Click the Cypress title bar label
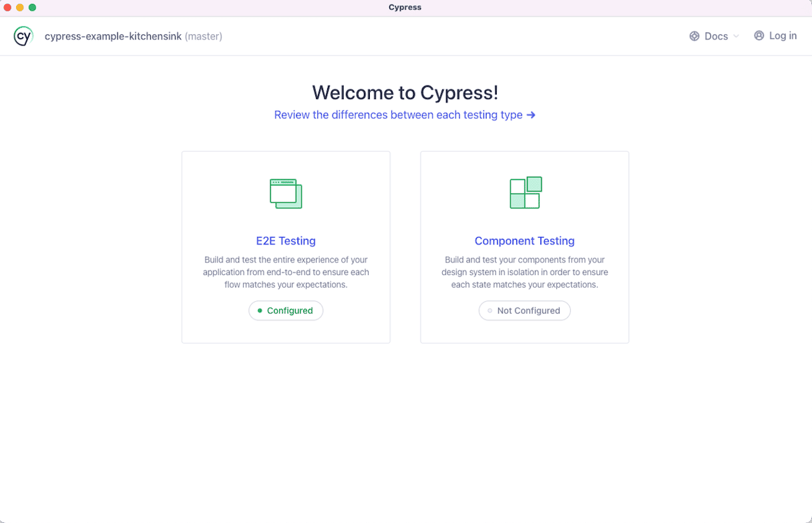The image size is (812, 523). 405,7
